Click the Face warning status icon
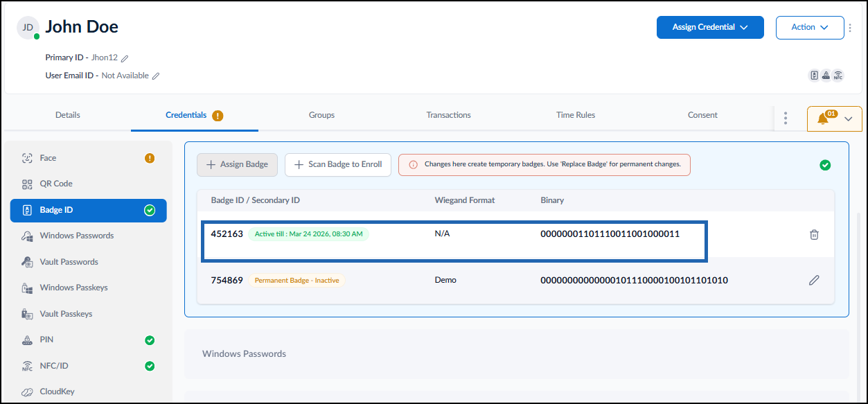The image size is (868, 404). coord(150,158)
